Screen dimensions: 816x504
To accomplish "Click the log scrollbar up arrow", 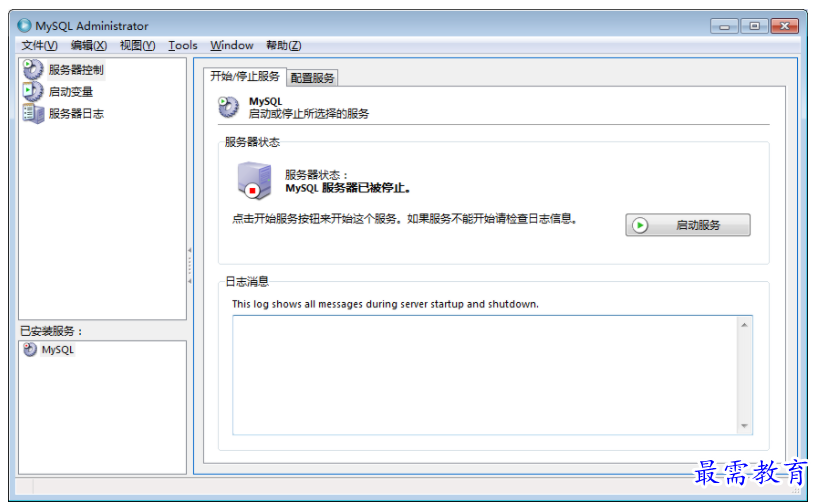I will click(744, 325).
